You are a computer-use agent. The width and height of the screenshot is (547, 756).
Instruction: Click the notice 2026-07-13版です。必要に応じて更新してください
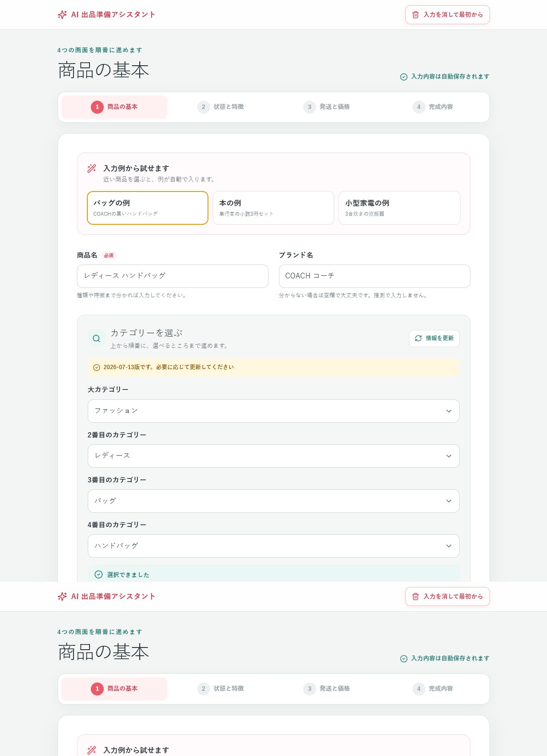coord(169,367)
